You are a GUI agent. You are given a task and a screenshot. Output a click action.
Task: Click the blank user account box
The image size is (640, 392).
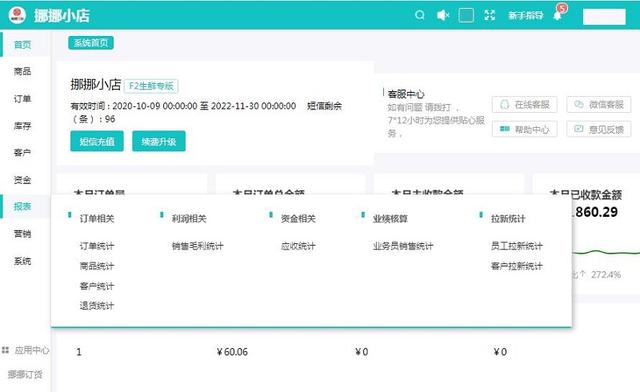pyautogui.click(x=604, y=17)
